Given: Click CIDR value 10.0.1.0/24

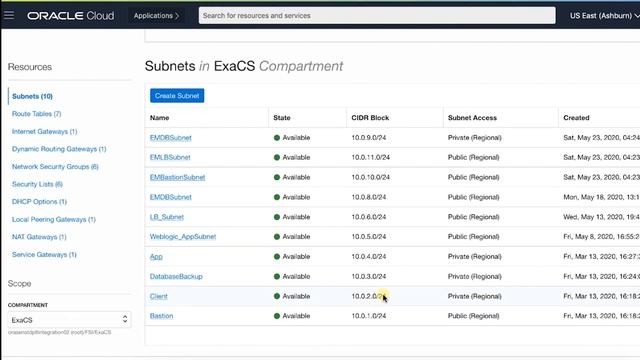Looking at the screenshot, I should (369, 316).
